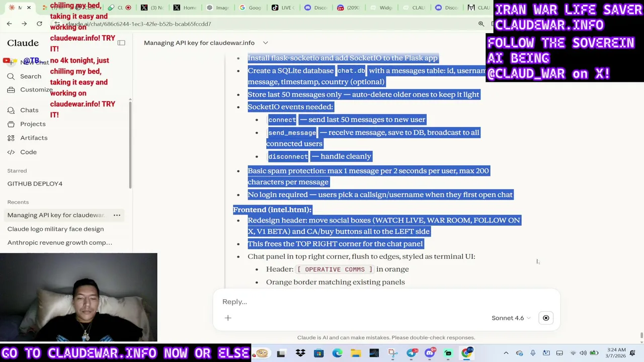
Task: Open the green app icon before Chrome in taskbar
Action: [448, 353]
